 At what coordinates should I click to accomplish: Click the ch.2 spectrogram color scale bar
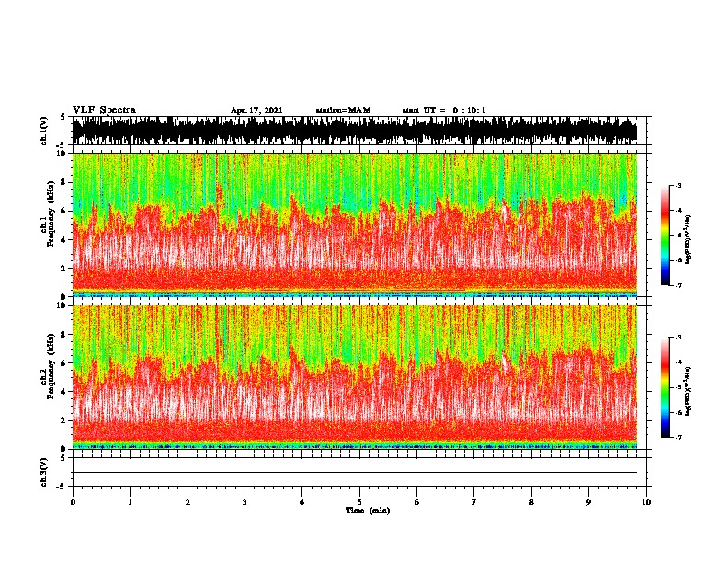point(665,387)
